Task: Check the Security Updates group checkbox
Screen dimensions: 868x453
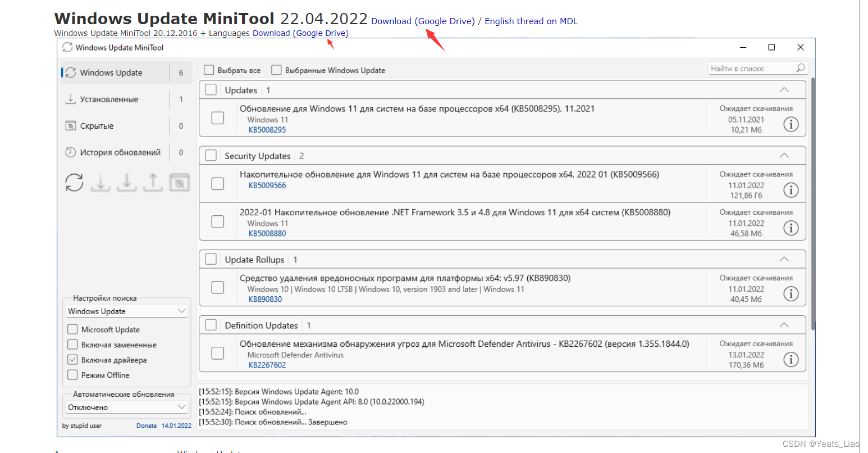Action: coord(211,156)
